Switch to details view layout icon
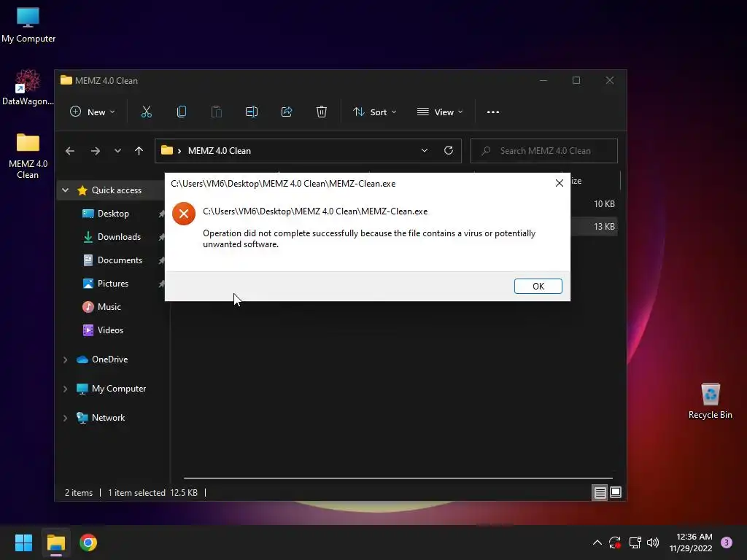Image resolution: width=747 pixels, height=560 pixels. 600,492
